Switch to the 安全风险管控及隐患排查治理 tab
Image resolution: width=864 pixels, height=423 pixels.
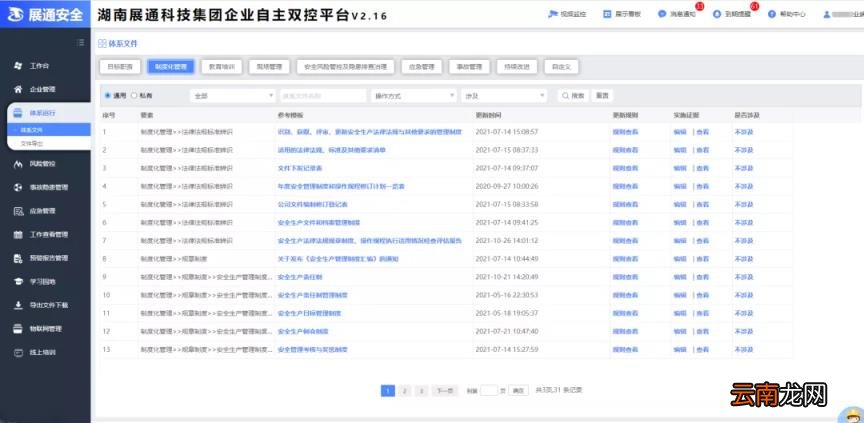(x=345, y=67)
